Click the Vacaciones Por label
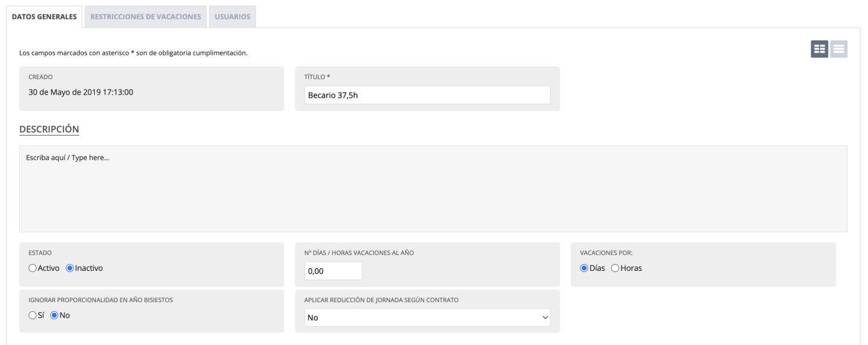The width and height of the screenshot is (868, 345). point(606,253)
